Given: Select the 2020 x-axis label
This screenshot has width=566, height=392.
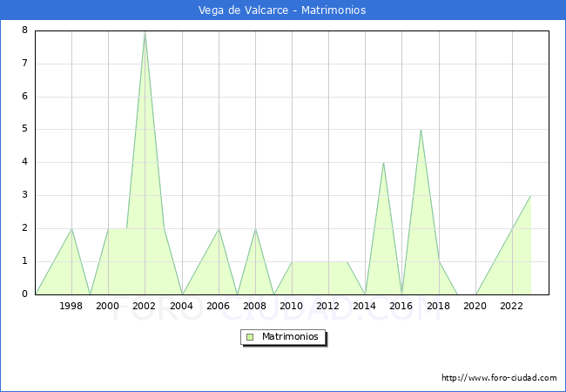Looking at the screenshot, I should [x=475, y=306].
